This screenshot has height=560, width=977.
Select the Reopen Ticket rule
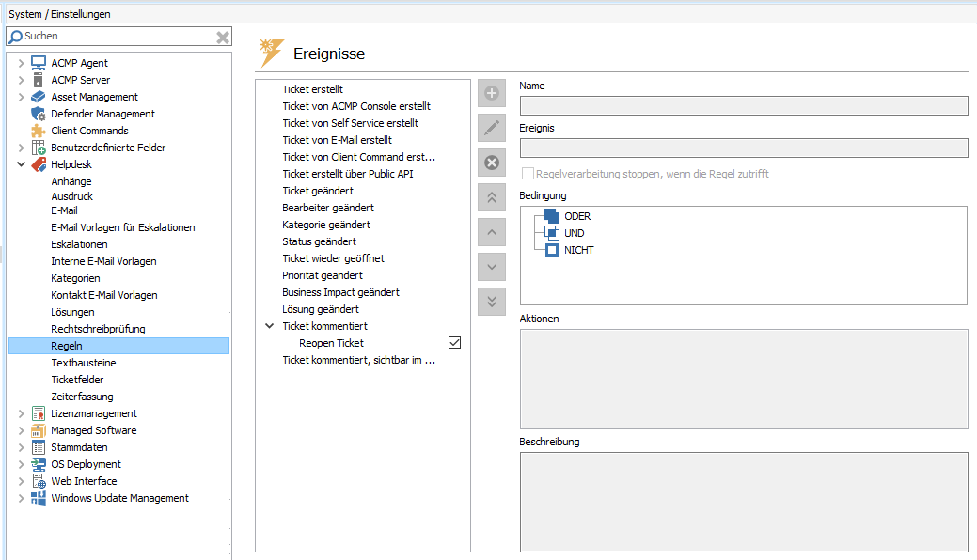[331, 343]
